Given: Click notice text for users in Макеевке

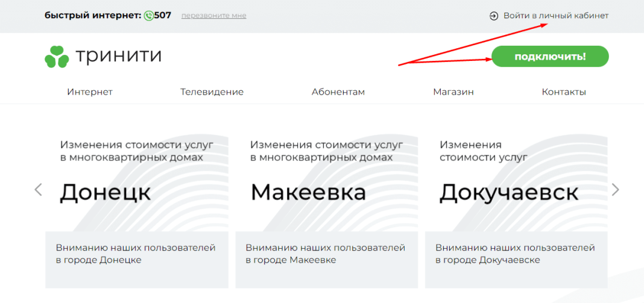Looking at the screenshot, I should point(326,254).
